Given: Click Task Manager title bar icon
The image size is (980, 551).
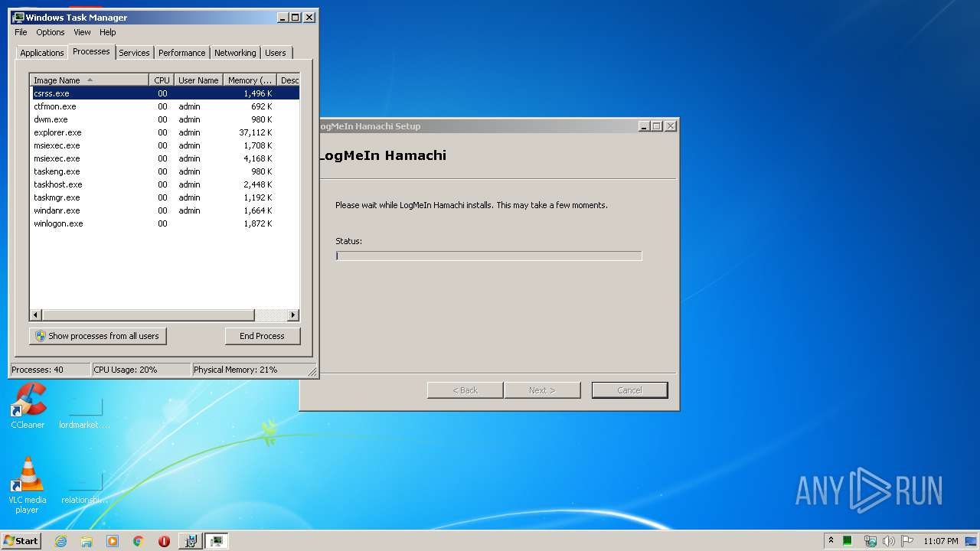Looking at the screenshot, I should 18,17.
